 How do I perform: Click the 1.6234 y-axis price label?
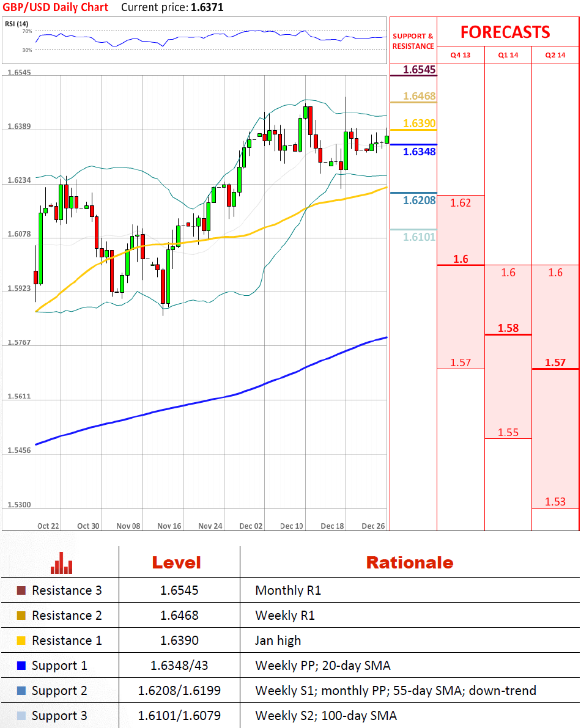coord(19,180)
